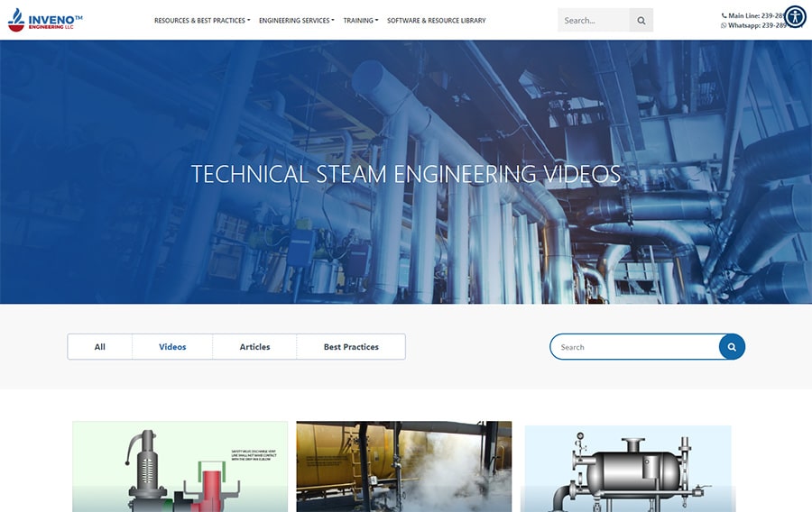Open the steam leak photo video thumbnail
812x512 pixels.
pos(403,466)
